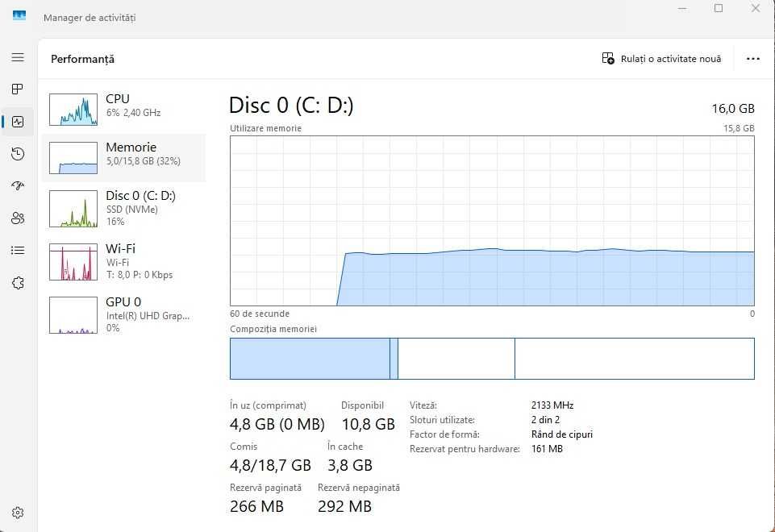The image size is (775, 532).
Task: Switch to the Users page icon
Action: click(x=18, y=218)
